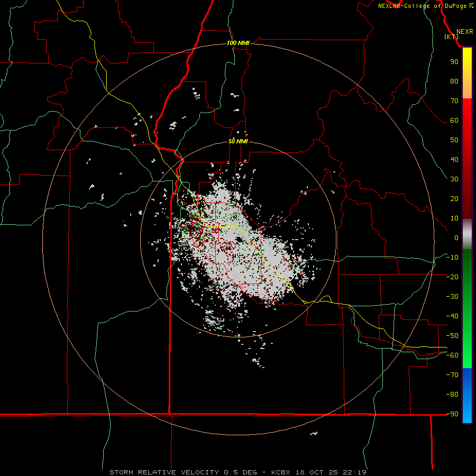Click the -80 value on the velocity scale
Image resolution: width=476 pixels, height=476 pixels.
pos(452,395)
